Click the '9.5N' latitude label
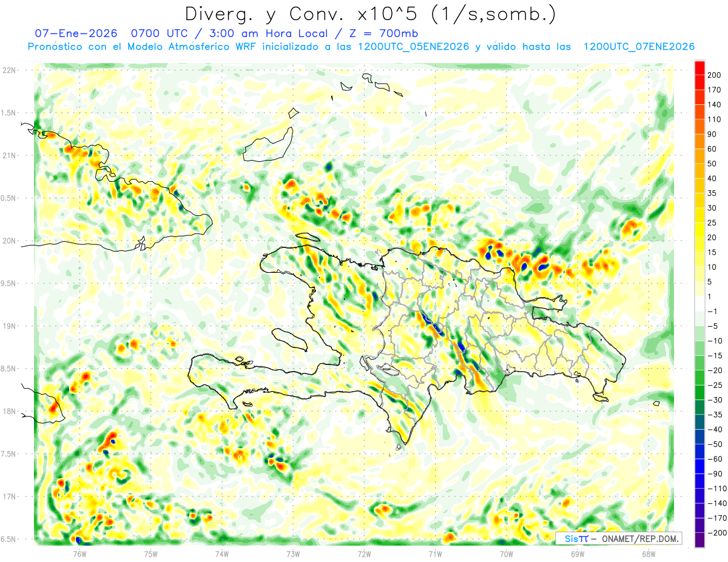Image resolution: width=728 pixels, height=562 pixels. (x=9, y=283)
